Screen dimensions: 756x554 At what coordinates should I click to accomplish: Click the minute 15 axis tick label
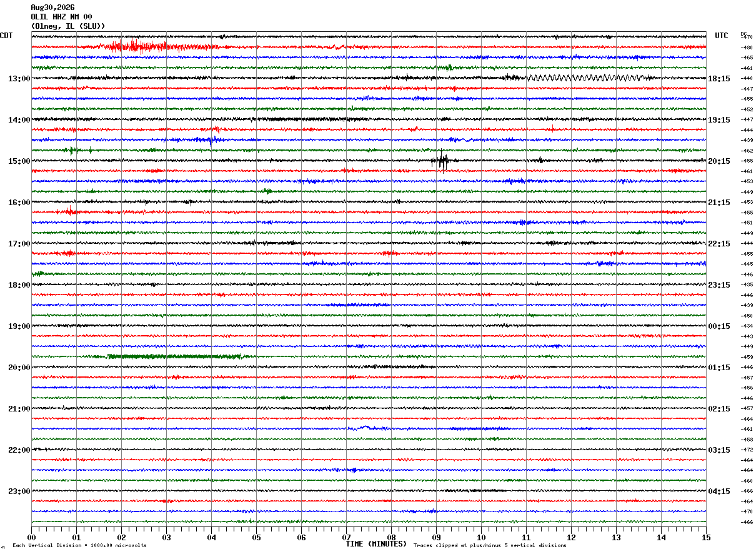pos(706,537)
